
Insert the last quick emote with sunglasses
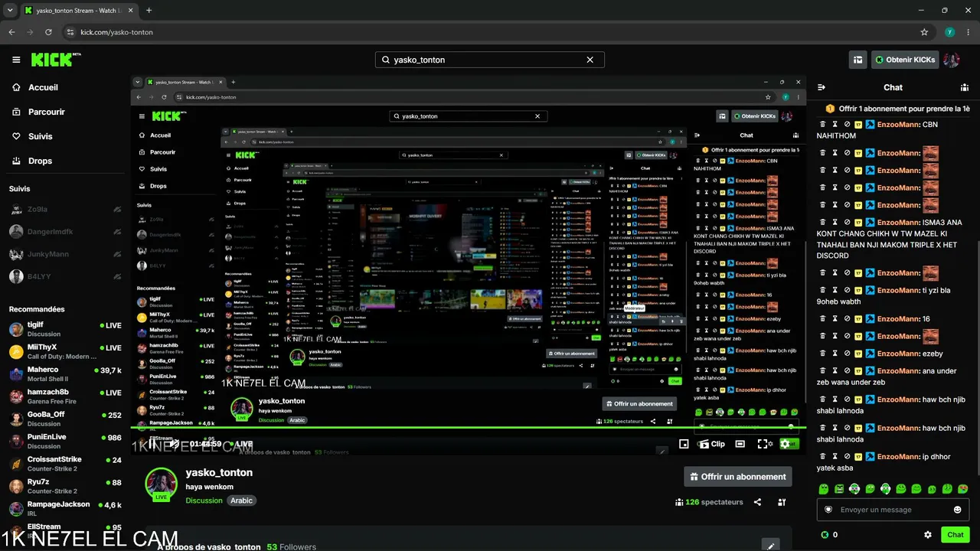click(x=963, y=488)
